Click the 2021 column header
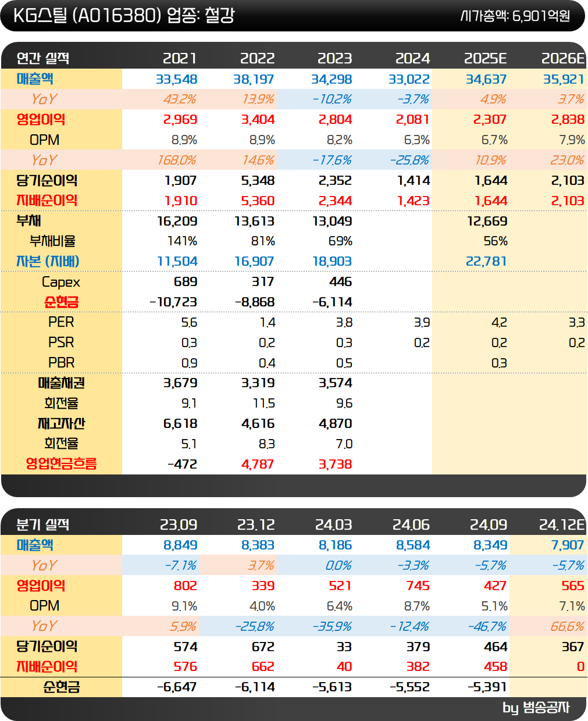Viewport: 588px width, 721px height. pos(180,58)
